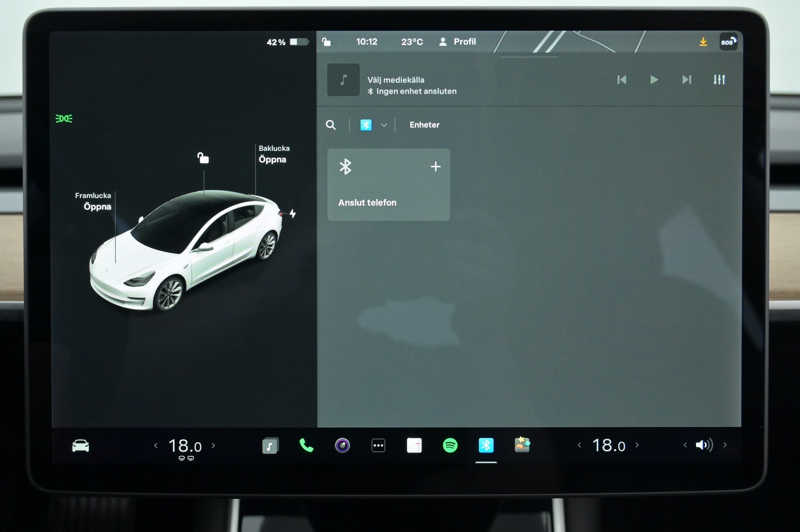Tap 'Ingen enhet ansluten' status
Viewport: 800px width, 532px height.
(412, 91)
